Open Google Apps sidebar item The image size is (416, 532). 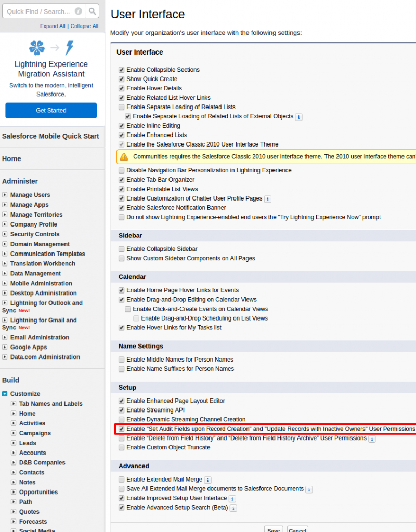click(x=29, y=347)
